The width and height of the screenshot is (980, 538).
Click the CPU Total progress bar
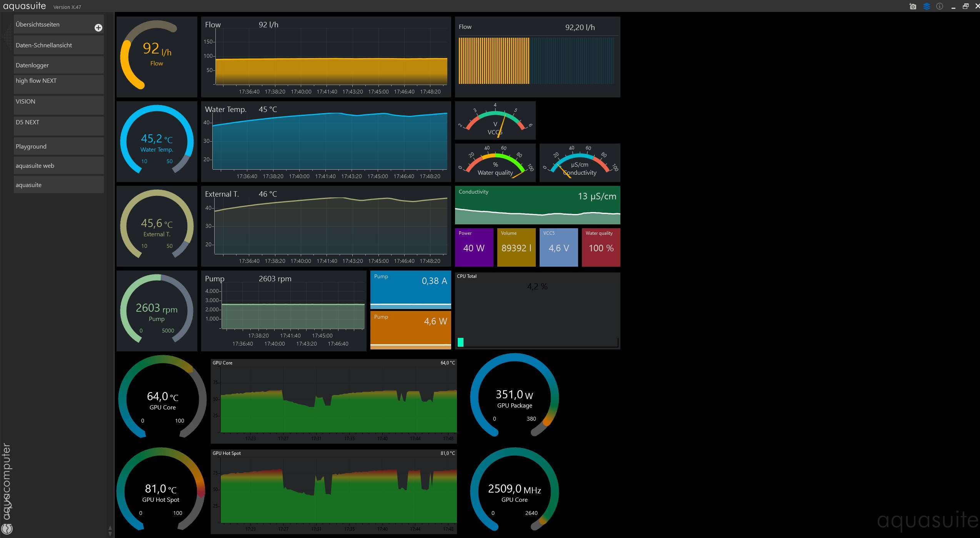[537, 342]
